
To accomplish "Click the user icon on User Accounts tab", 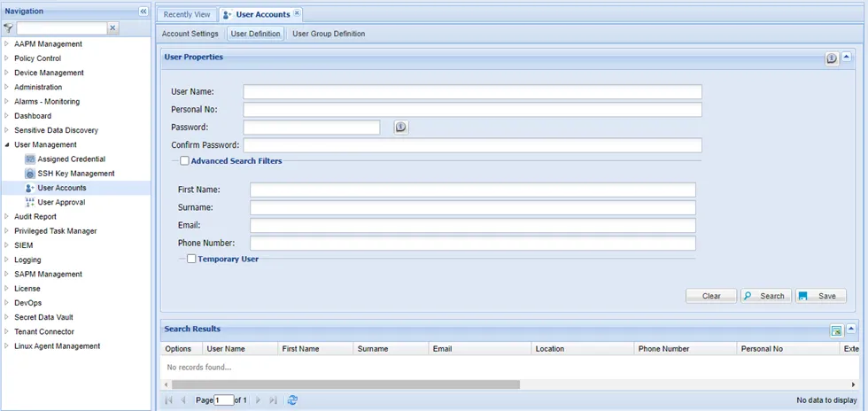I will [228, 15].
